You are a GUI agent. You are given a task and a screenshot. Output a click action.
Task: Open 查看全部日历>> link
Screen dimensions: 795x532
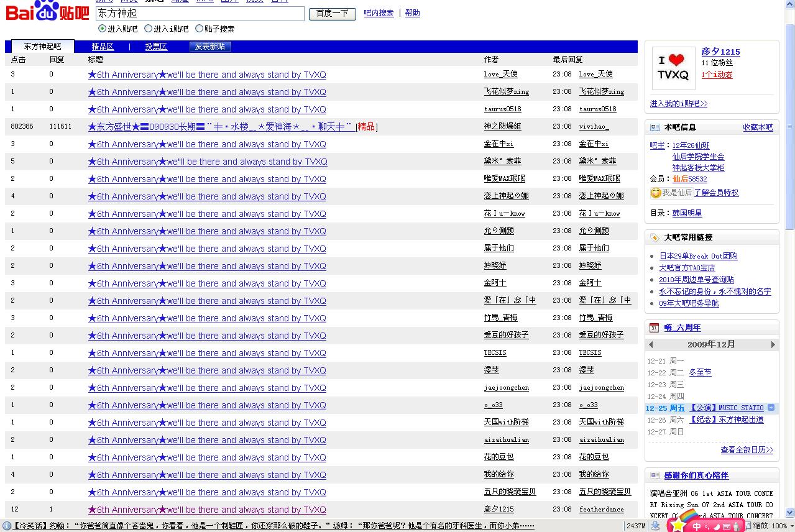[x=747, y=450]
